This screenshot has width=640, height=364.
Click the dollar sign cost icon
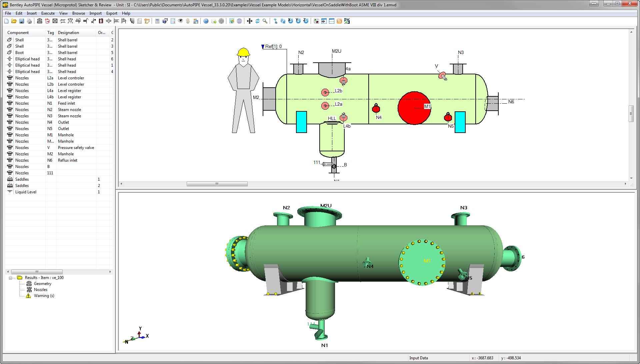(188, 21)
